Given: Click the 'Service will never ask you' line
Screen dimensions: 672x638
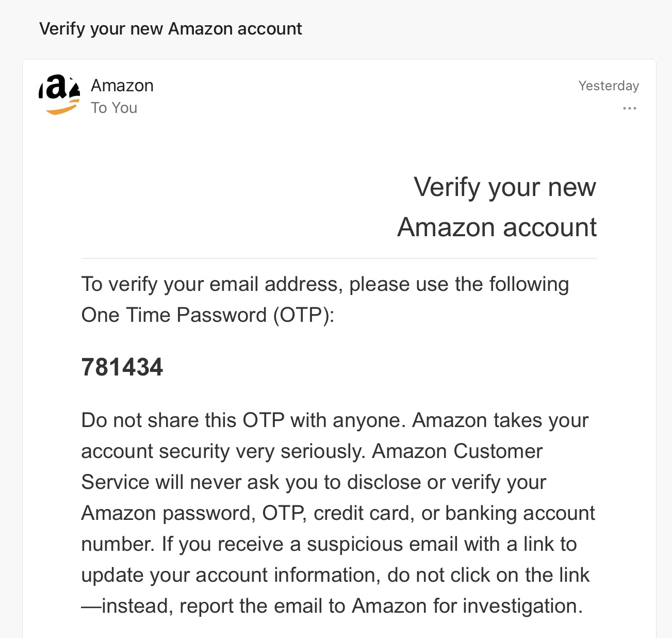Looking at the screenshot, I should (314, 482).
